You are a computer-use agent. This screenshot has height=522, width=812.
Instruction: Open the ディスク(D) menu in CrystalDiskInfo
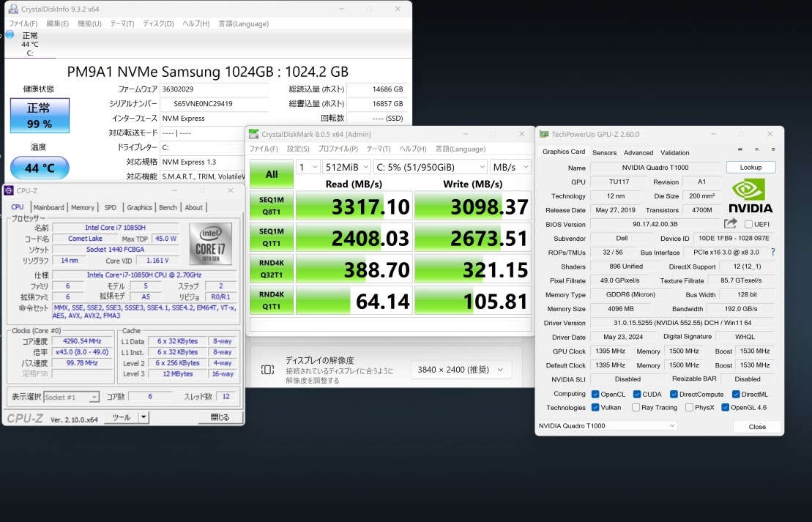click(x=158, y=23)
